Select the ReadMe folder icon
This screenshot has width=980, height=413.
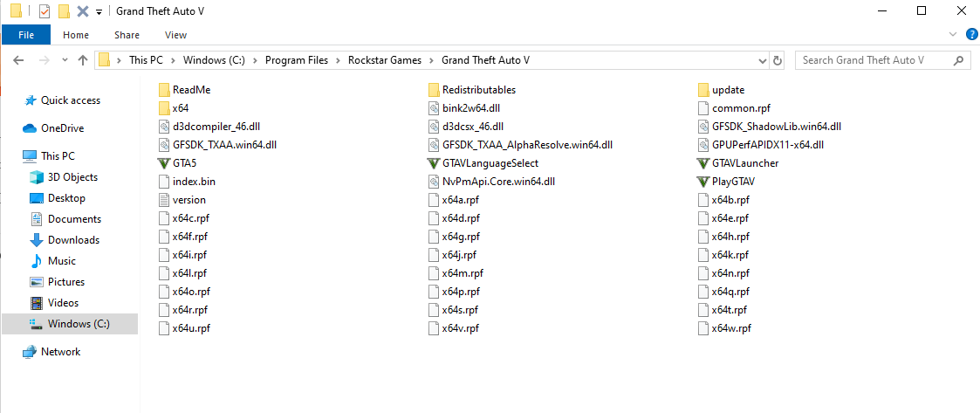(x=164, y=90)
